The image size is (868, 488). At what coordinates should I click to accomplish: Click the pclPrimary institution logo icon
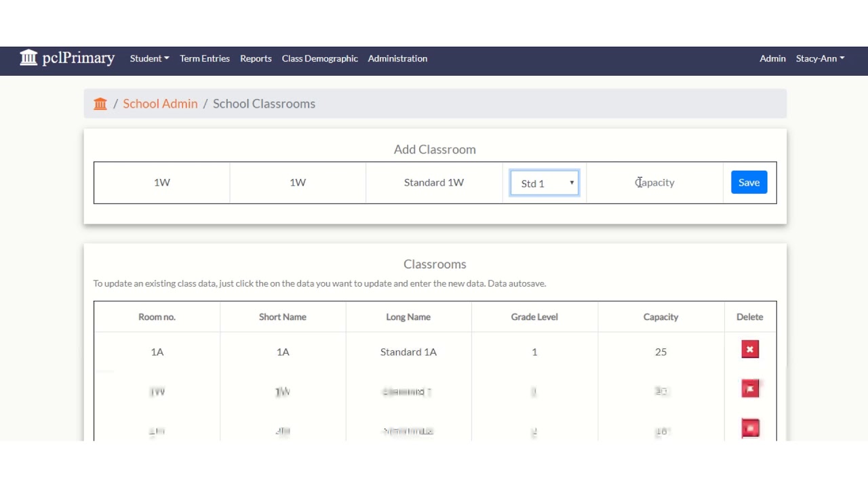[x=28, y=58]
